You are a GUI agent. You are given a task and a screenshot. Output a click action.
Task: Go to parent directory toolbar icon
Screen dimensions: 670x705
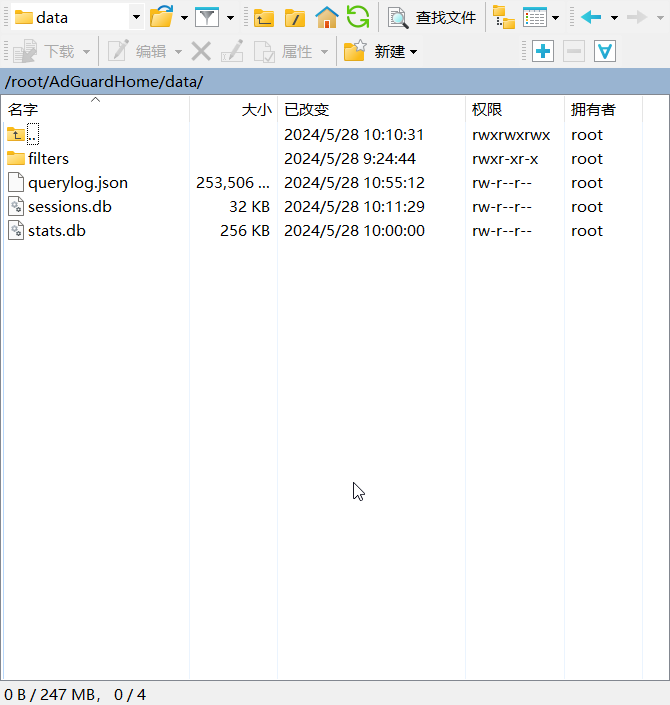click(x=263, y=17)
